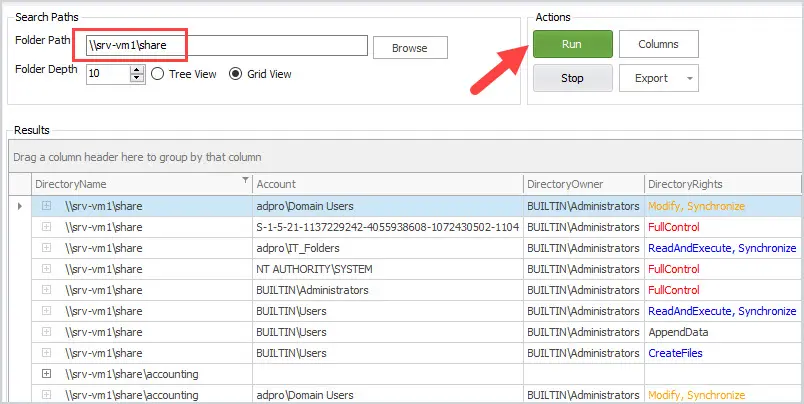Select the adpro\IT_Folders account cell
This screenshot has width=804, height=404.
[388, 248]
